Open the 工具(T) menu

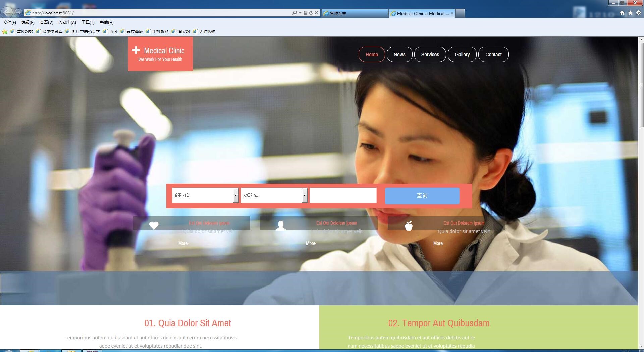click(x=88, y=23)
